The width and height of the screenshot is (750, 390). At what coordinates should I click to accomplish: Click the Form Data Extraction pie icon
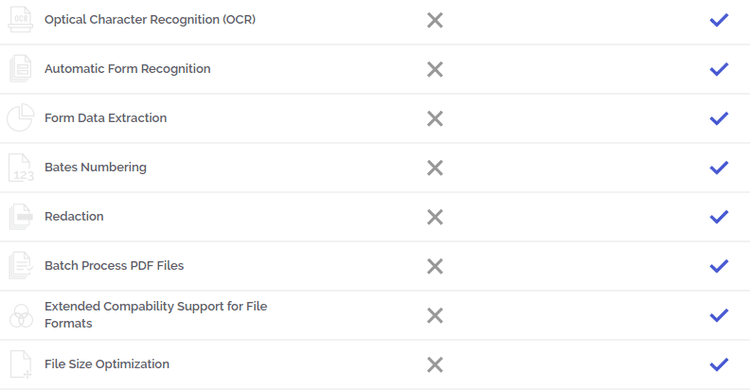tap(21, 118)
